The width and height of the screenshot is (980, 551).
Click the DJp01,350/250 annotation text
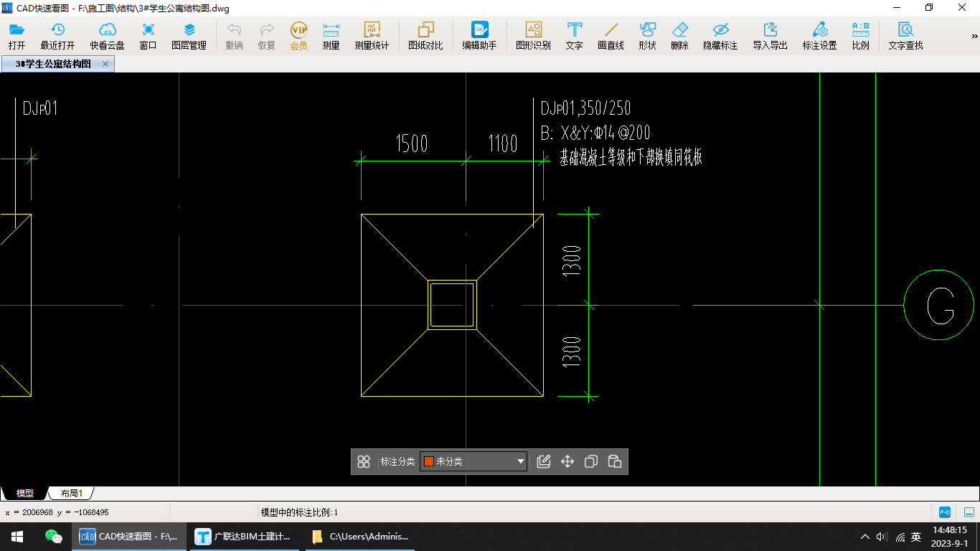point(586,108)
